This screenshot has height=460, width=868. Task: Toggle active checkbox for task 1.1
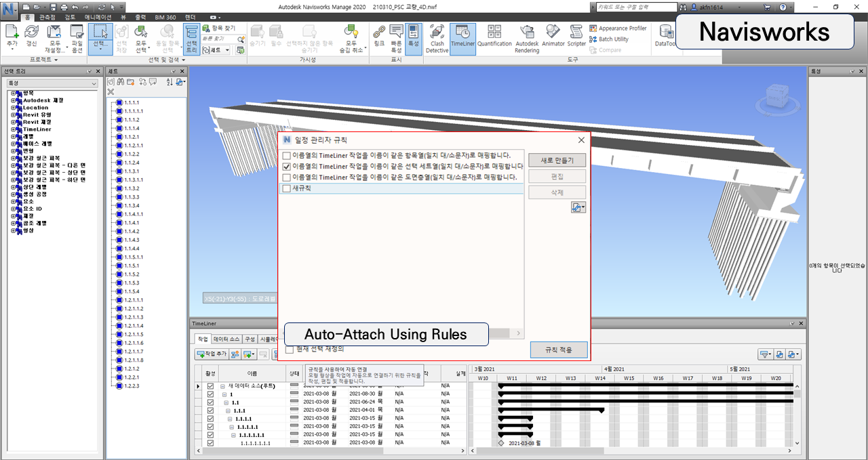[x=210, y=402]
